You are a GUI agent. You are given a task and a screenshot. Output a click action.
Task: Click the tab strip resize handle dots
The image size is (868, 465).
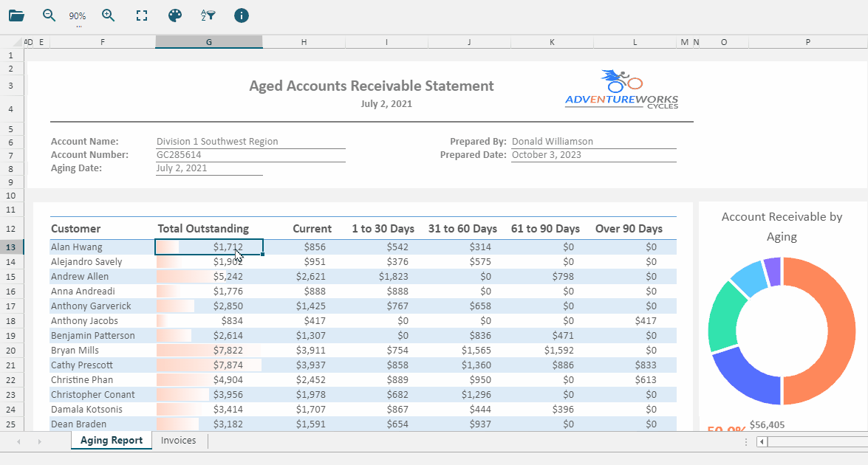(x=746, y=442)
